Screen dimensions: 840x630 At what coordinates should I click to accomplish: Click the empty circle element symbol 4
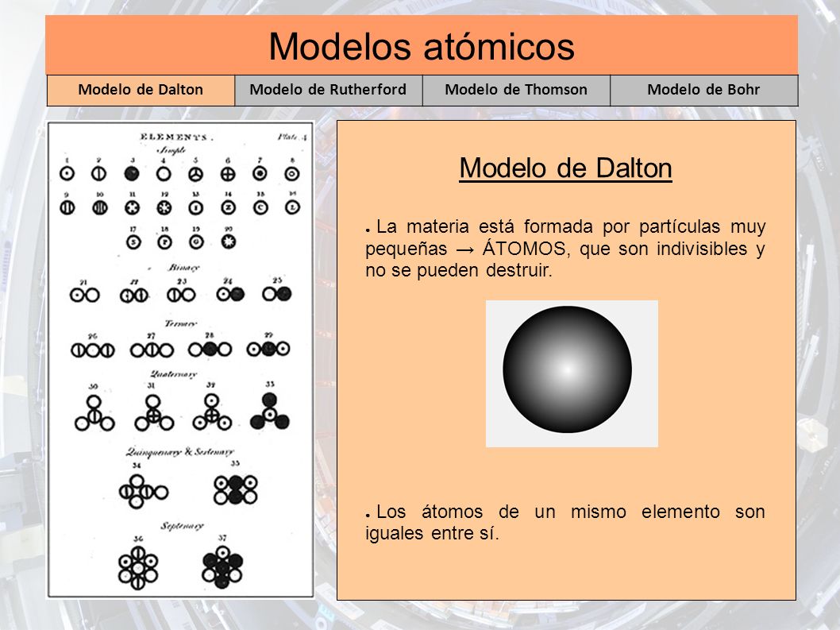point(164,174)
